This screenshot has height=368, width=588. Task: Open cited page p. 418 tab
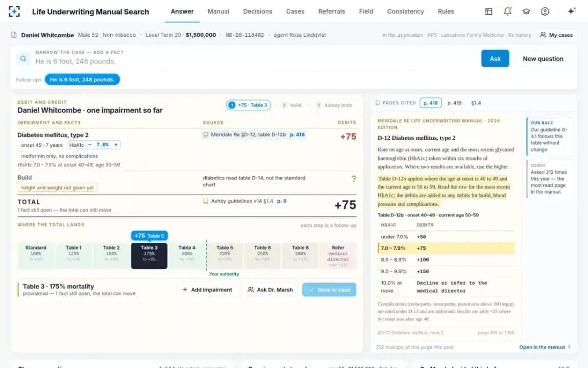pyautogui.click(x=431, y=103)
